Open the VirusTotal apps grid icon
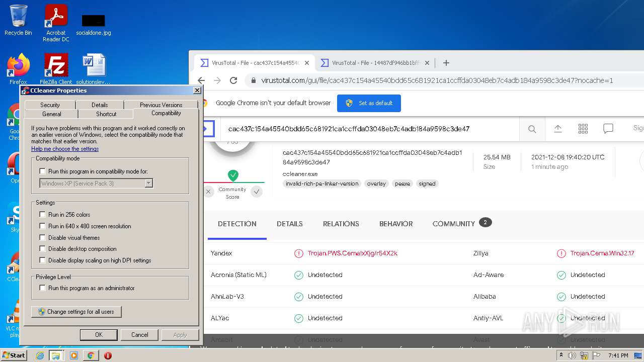 [x=583, y=129]
